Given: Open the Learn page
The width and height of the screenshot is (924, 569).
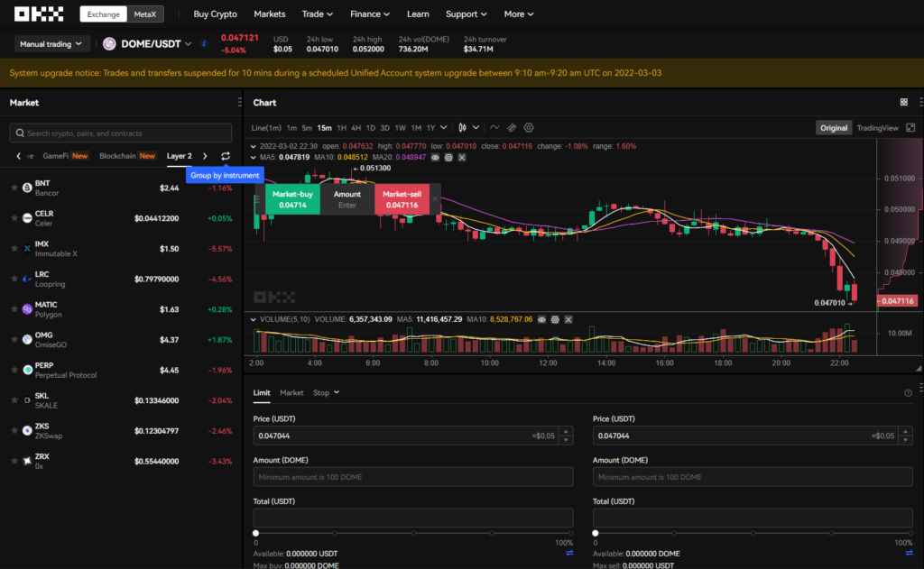Looking at the screenshot, I should click(418, 14).
